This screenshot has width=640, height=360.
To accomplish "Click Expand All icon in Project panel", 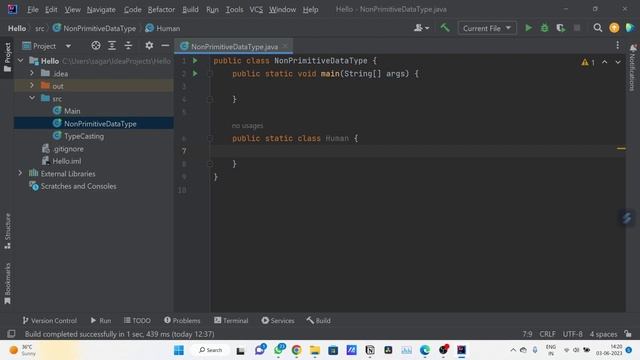I will 112,46.
